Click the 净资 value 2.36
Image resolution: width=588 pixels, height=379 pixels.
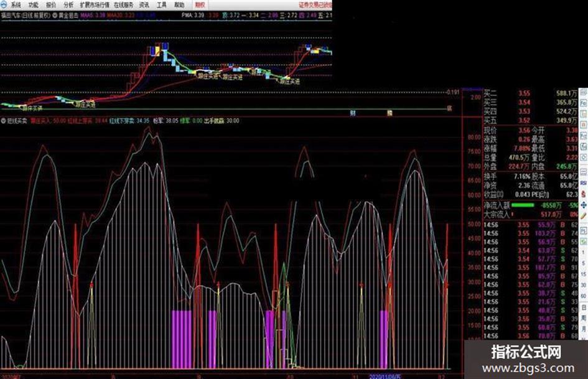point(524,185)
